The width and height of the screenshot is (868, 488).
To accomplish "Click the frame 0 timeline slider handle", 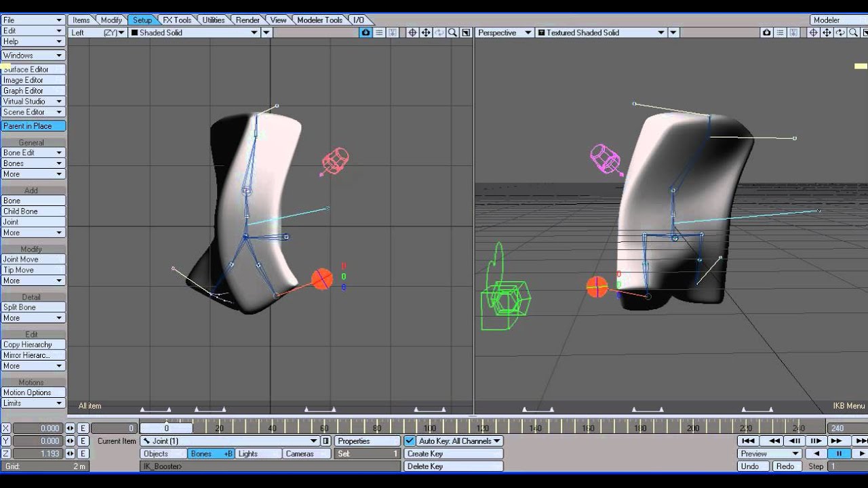I will click(166, 428).
